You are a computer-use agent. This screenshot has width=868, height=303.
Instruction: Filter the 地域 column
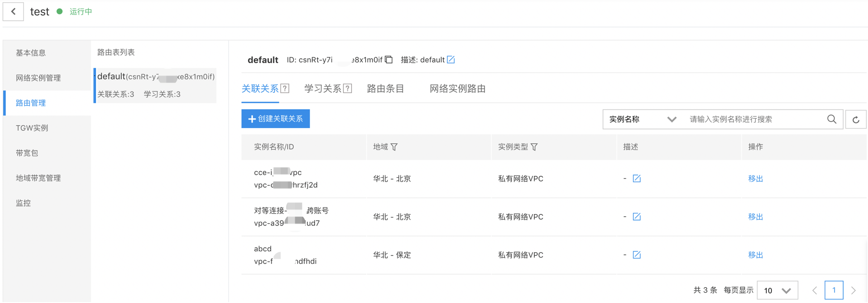pyautogui.click(x=394, y=147)
